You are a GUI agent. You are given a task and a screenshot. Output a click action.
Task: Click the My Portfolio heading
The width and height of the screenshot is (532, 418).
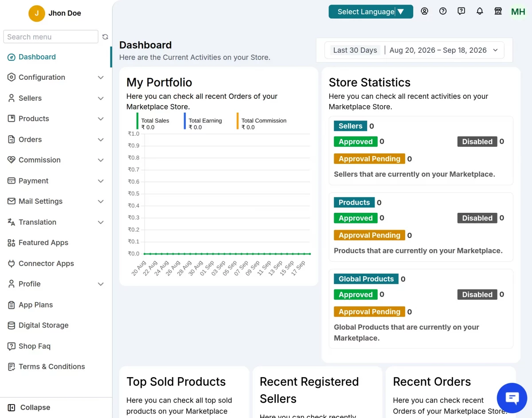pos(159,82)
